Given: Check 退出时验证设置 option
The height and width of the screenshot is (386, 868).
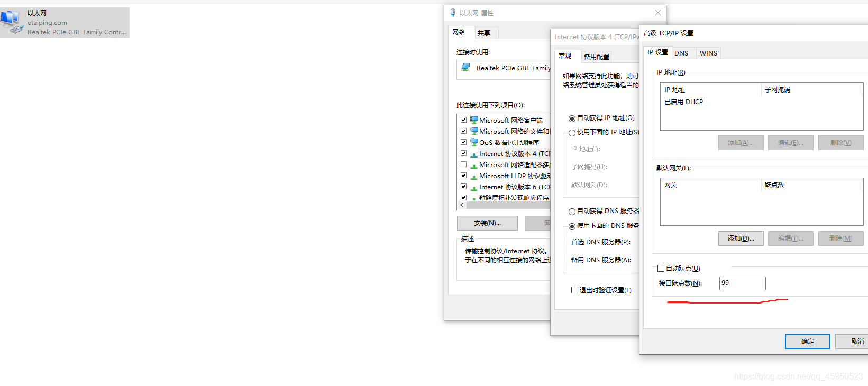Looking at the screenshot, I should [574, 290].
